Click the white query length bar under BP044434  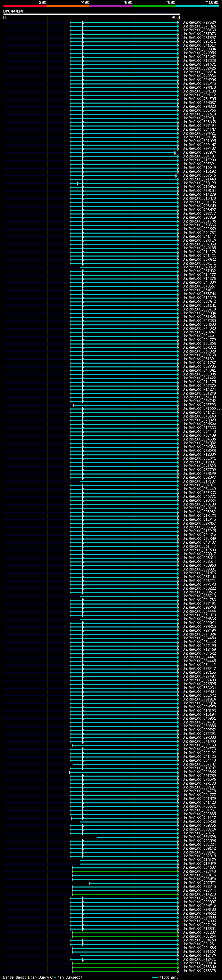[x=92, y=15]
